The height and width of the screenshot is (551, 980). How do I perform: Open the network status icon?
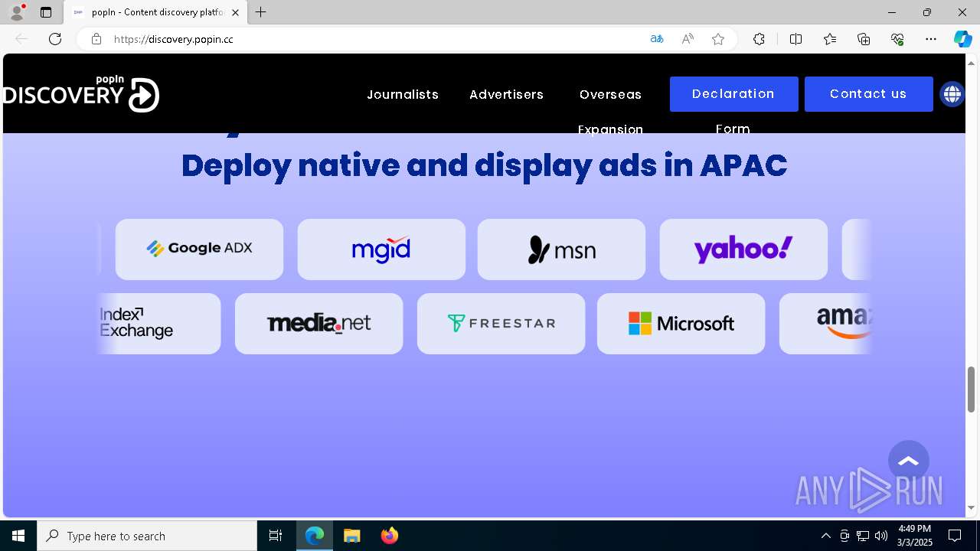(x=863, y=536)
